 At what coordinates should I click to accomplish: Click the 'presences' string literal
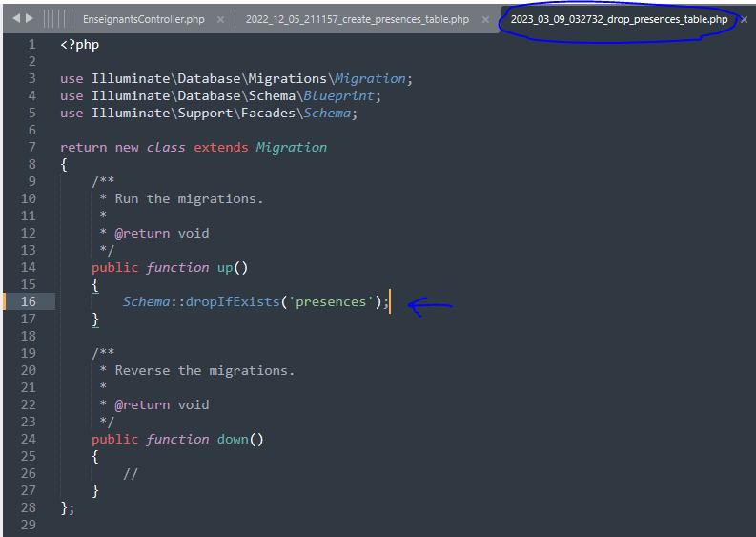pos(331,302)
